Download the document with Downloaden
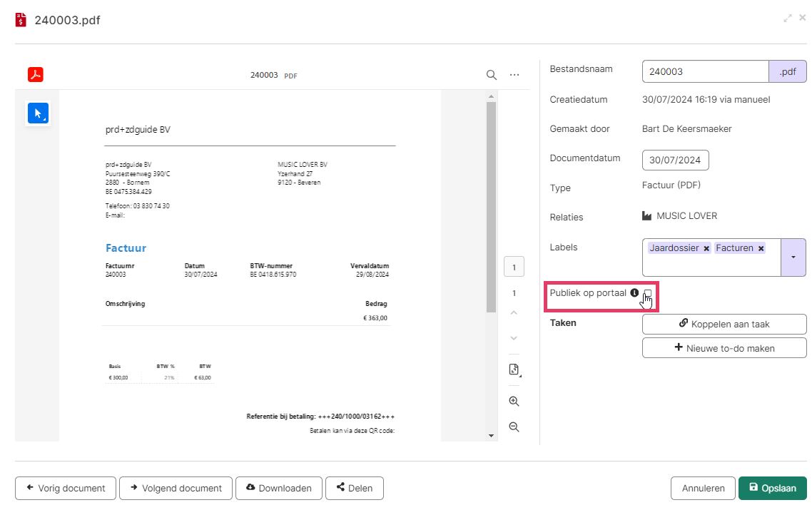 tap(278, 489)
